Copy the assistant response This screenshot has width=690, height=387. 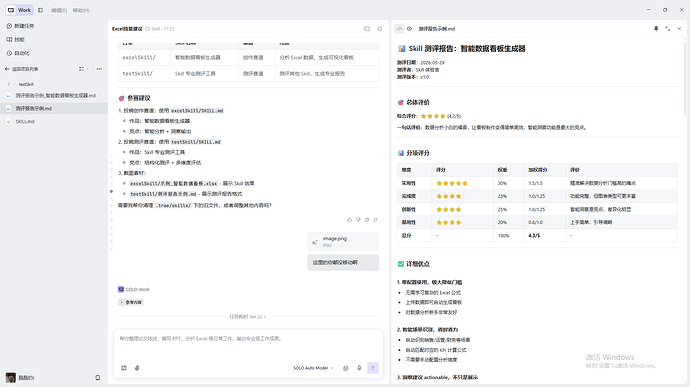367,220
